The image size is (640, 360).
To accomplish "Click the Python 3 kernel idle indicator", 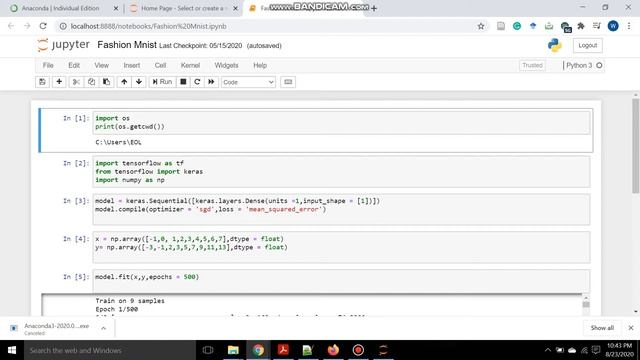I will (599, 65).
